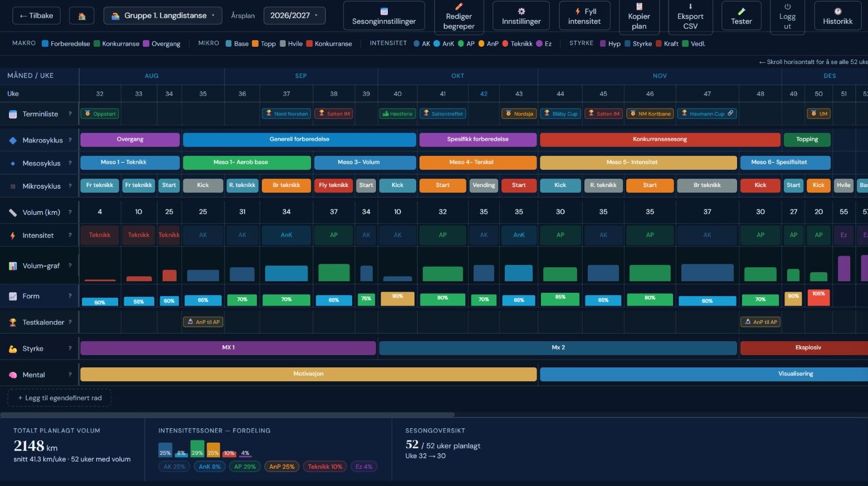The height and width of the screenshot is (486, 868).
Task: Click the Testkalender trophy row icon
Action: pyautogui.click(x=13, y=322)
